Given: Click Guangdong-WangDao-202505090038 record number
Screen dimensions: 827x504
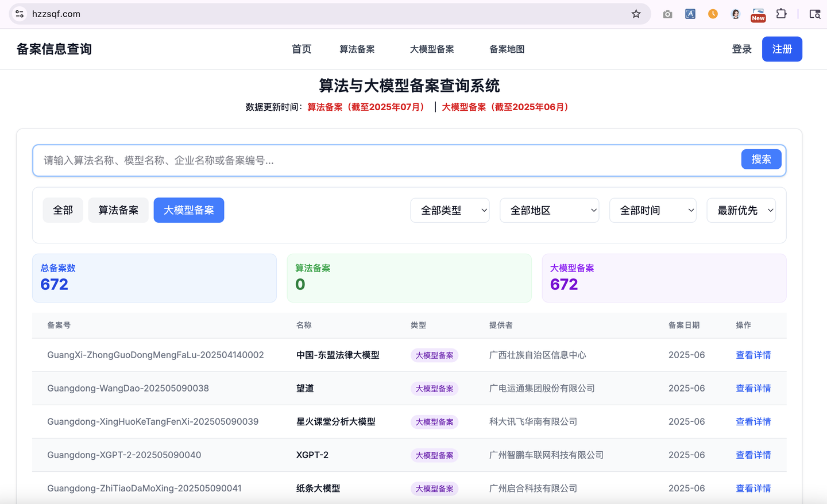Looking at the screenshot, I should coord(128,388).
